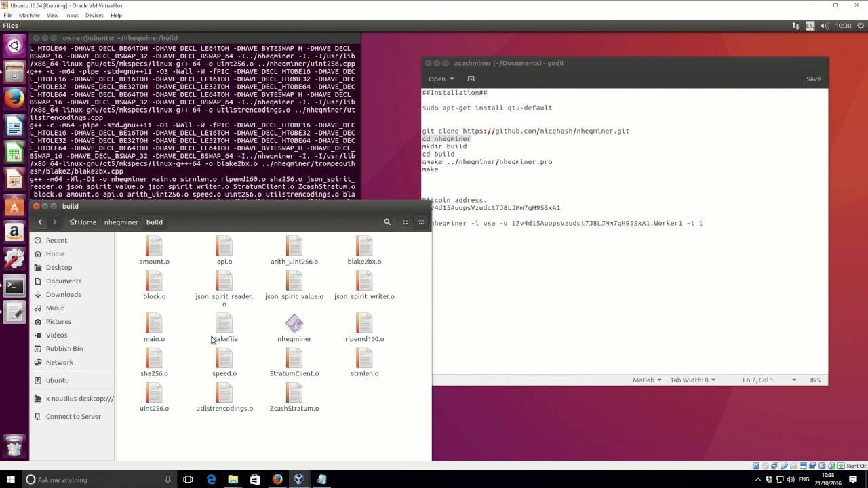Select ZcashStratum.o file
Viewport: 868px width, 488px height.
[294, 398]
